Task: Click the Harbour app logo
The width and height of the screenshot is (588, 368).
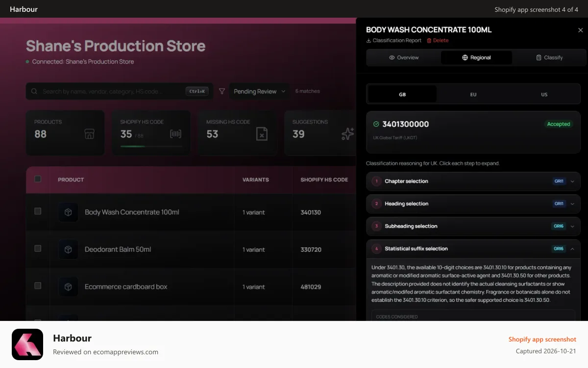Action: (27, 344)
